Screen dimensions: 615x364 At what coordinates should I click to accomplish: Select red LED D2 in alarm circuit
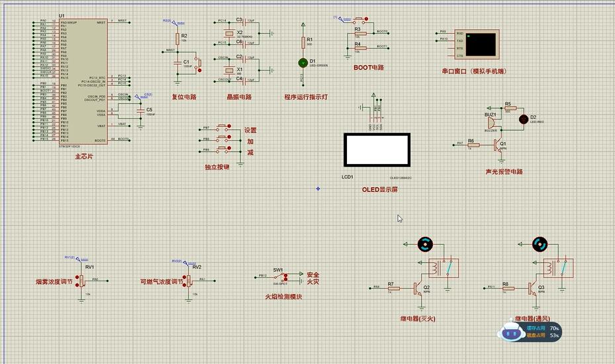coord(524,119)
